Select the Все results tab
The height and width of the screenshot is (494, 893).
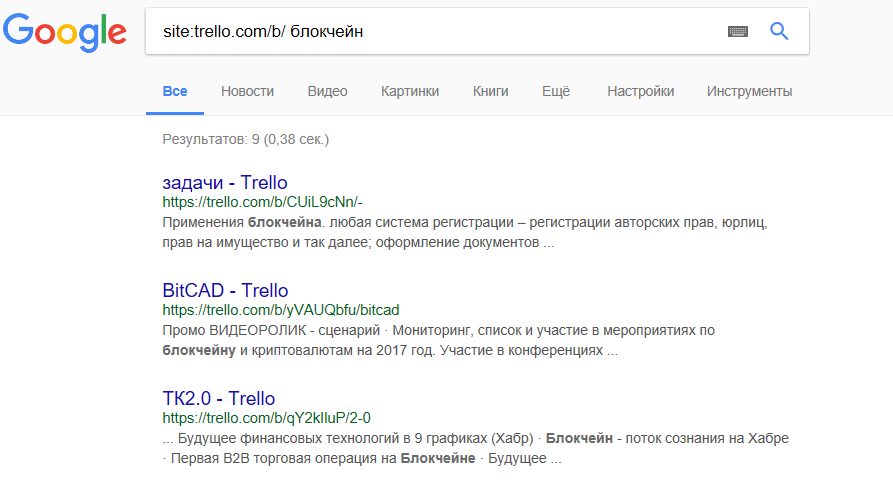click(175, 91)
